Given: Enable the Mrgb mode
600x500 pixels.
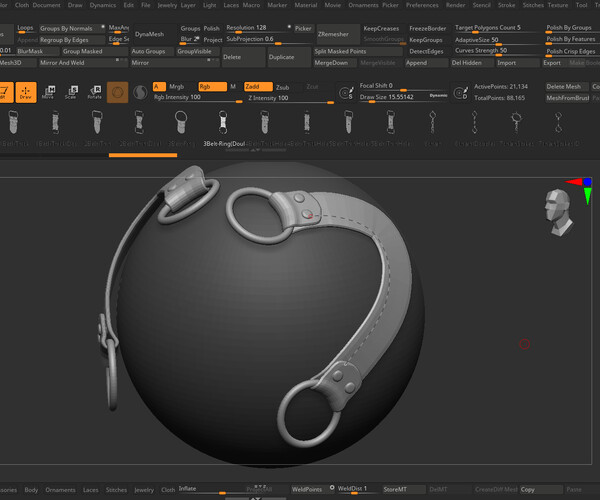Looking at the screenshot, I should 176,87.
